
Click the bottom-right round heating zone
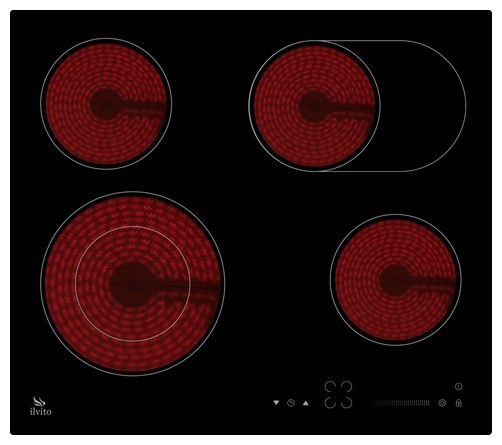(x=396, y=280)
